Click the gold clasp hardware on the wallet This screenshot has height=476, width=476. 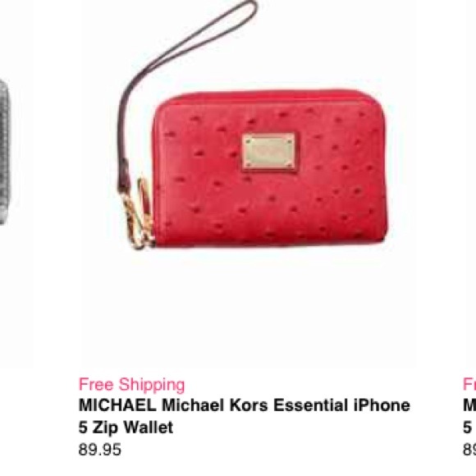(138, 216)
